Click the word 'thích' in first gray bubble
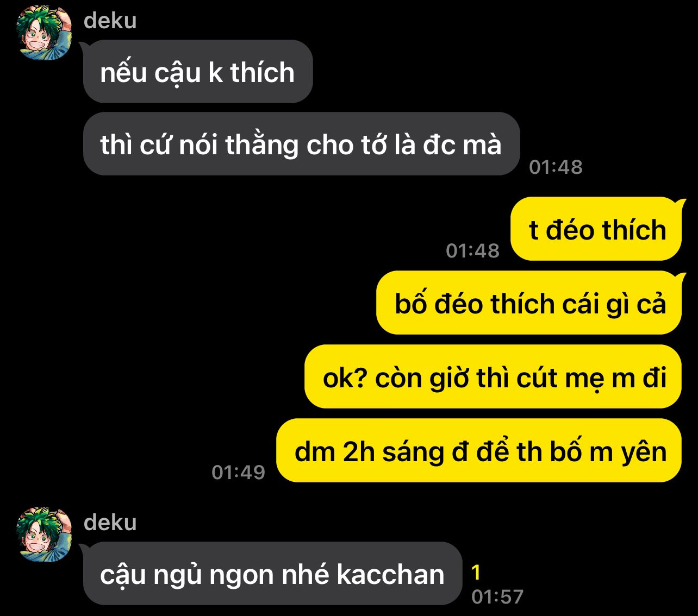The height and width of the screenshot is (616, 698). (262, 72)
